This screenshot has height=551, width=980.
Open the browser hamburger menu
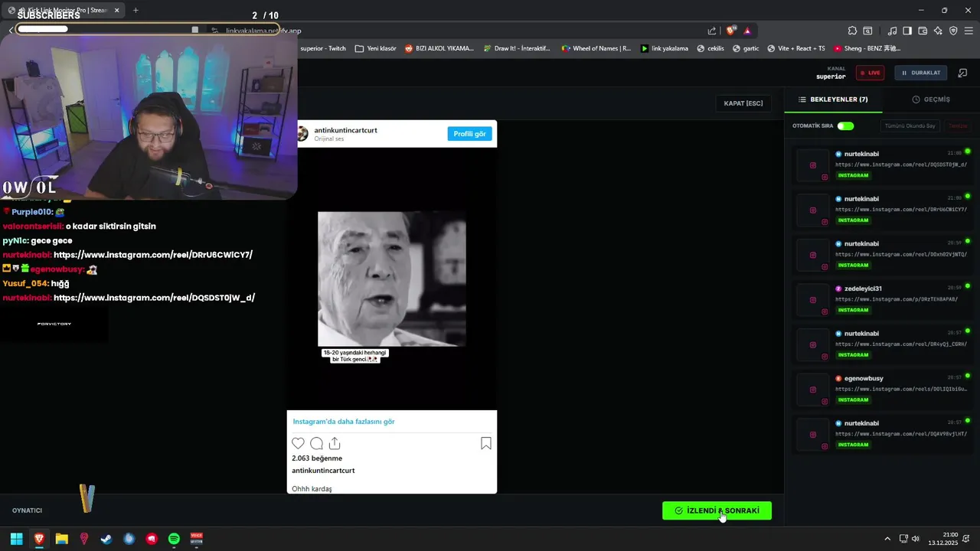click(x=969, y=31)
